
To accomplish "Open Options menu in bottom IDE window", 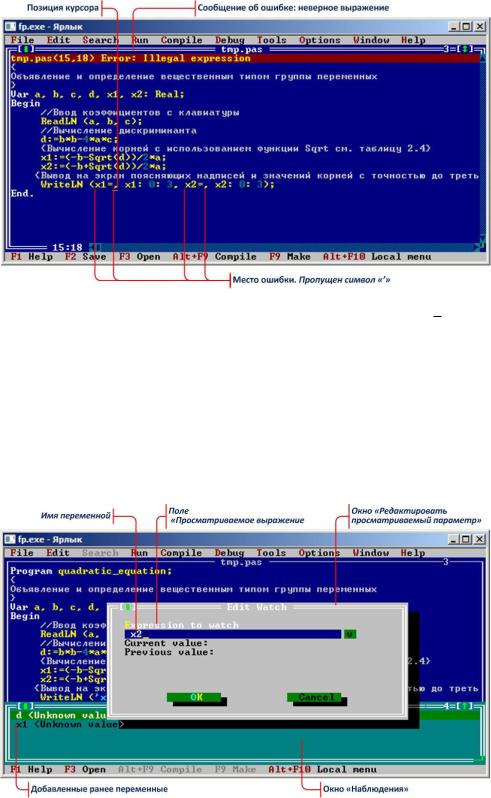I will click(319, 553).
